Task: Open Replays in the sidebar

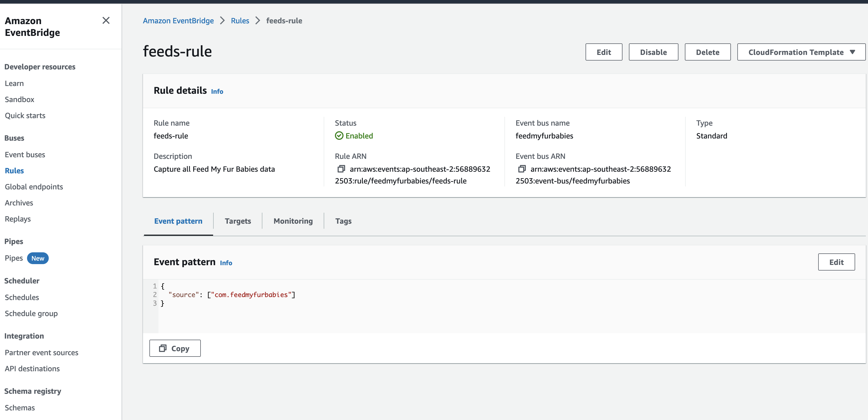Action: click(17, 219)
